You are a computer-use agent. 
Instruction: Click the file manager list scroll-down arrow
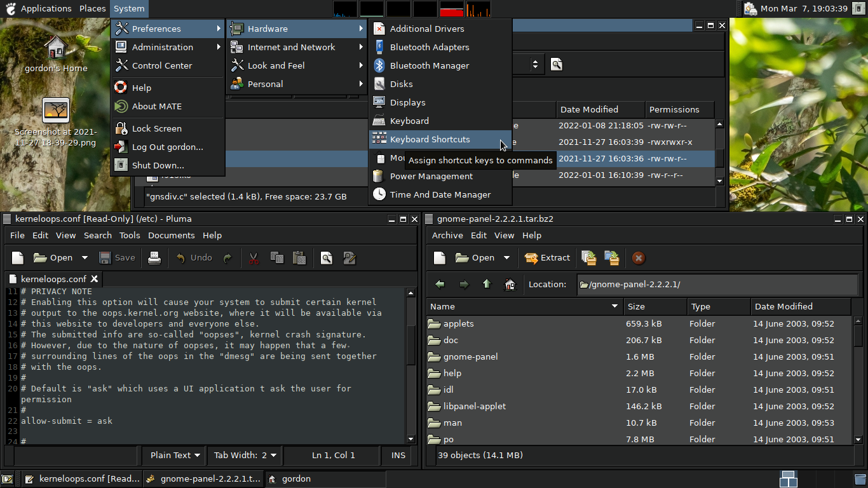[x=720, y=181]
